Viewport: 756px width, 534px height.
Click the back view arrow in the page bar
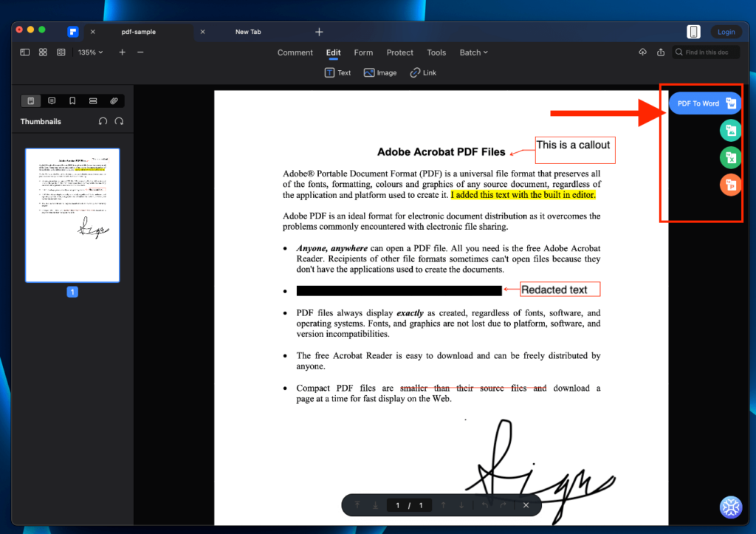pyautogui.click(x=485, y=505)
